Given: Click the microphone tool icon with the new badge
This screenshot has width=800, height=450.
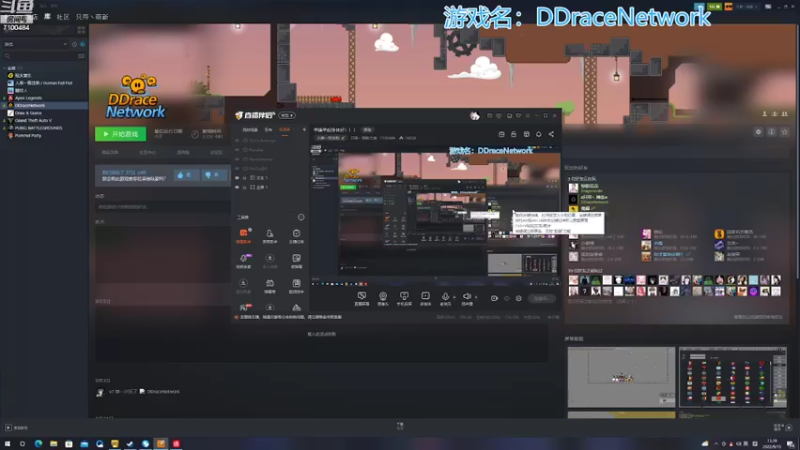Looking at the screenshot, I should coord(244,260).
